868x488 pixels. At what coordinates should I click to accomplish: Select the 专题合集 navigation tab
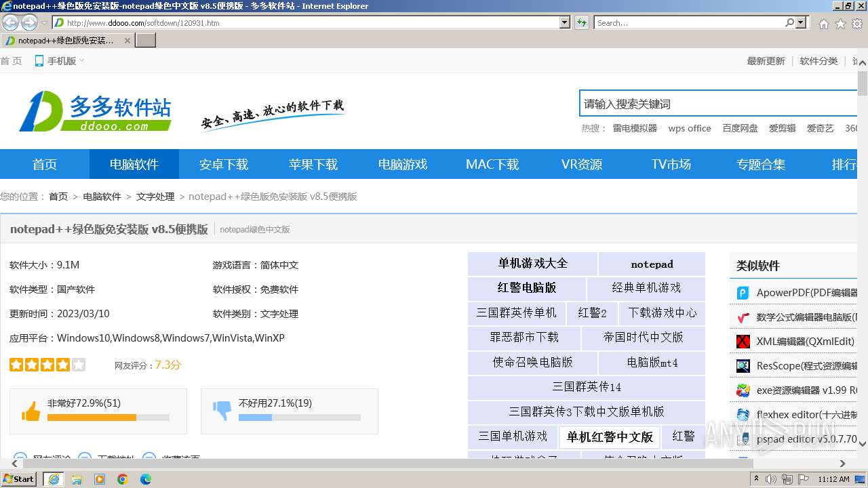(x=761, y=164)
